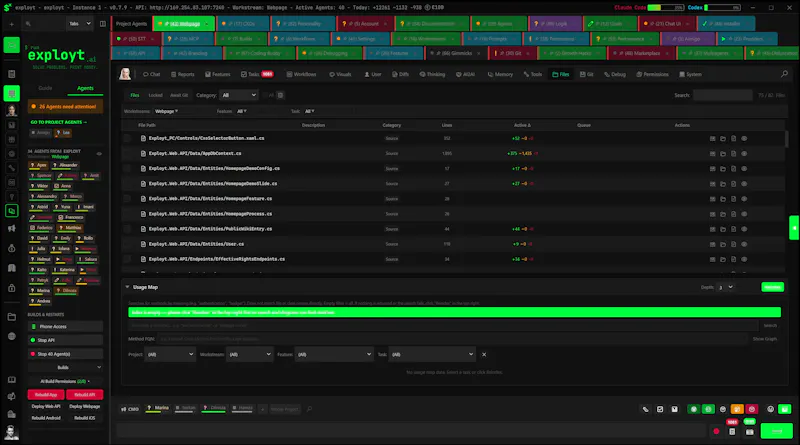
Task: Click the Deploy Webpage button
Action: click(x=85, y=407)
